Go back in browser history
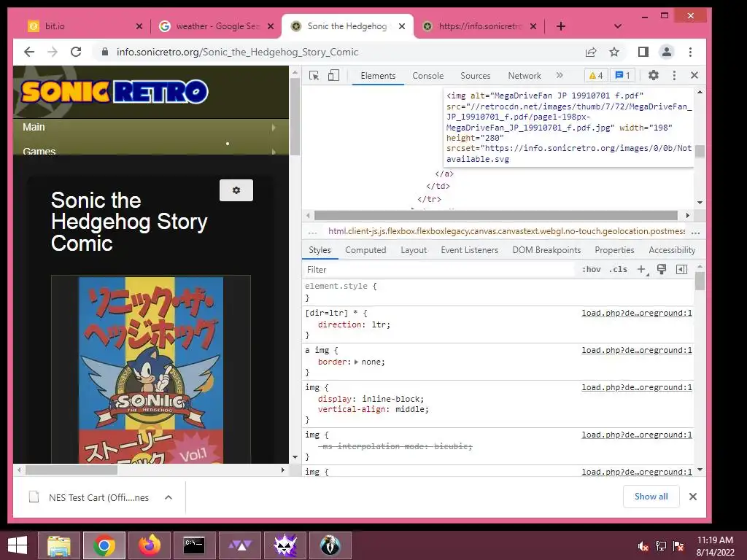Viewport: 747px width, 560px height. coord(29,52)
